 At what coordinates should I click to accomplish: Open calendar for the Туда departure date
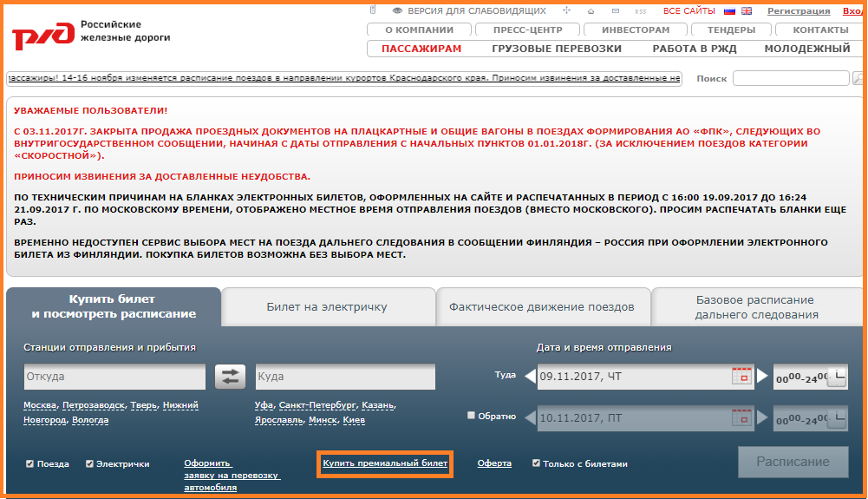(741, 377)
